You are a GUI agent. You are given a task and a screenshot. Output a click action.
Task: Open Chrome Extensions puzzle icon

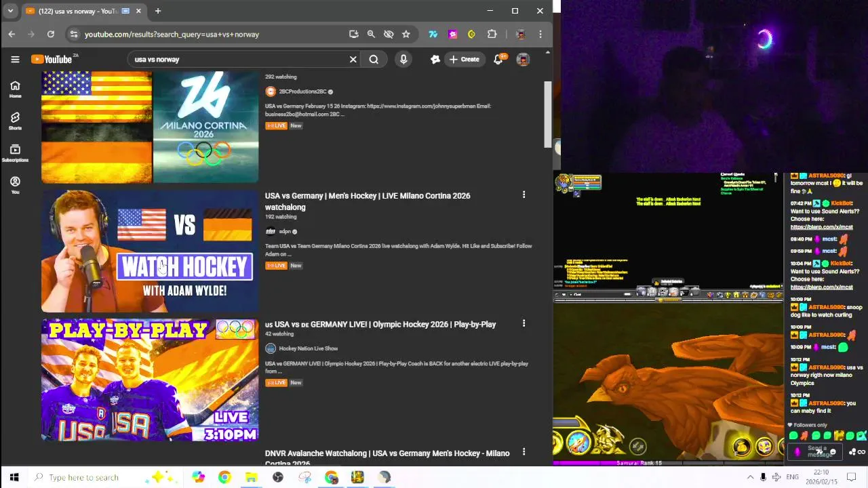pyautogui.click(x=492, y=34)
